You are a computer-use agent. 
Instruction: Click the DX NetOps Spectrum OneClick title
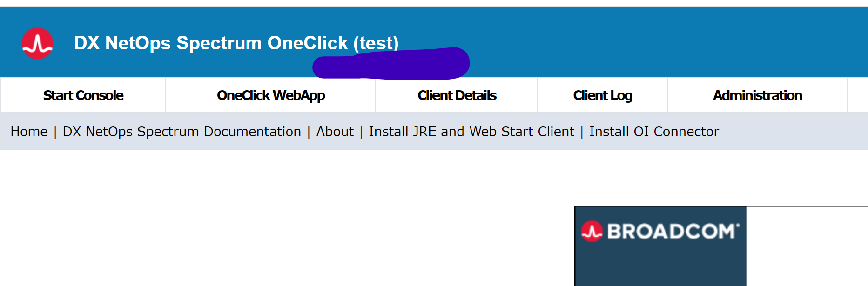click(x=236, y=43)
